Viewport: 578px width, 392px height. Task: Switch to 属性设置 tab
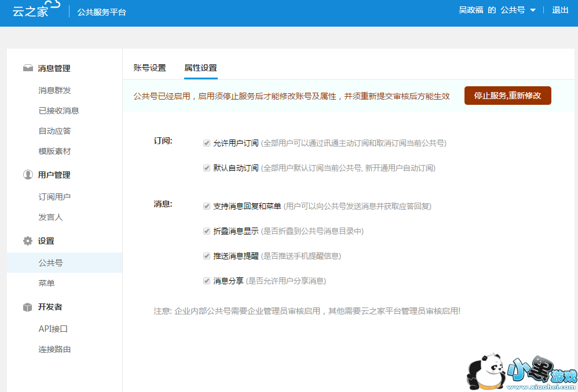(200, 68)
